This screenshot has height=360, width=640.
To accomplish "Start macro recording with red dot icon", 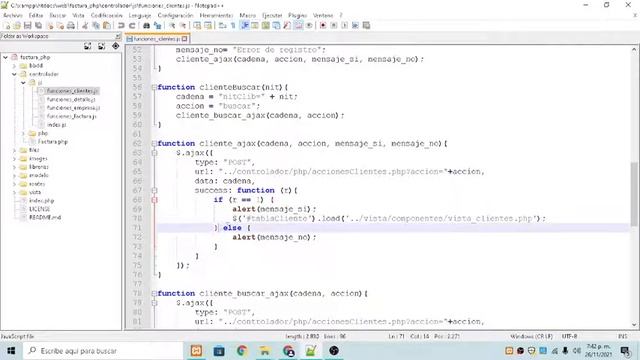I will 323,26.
